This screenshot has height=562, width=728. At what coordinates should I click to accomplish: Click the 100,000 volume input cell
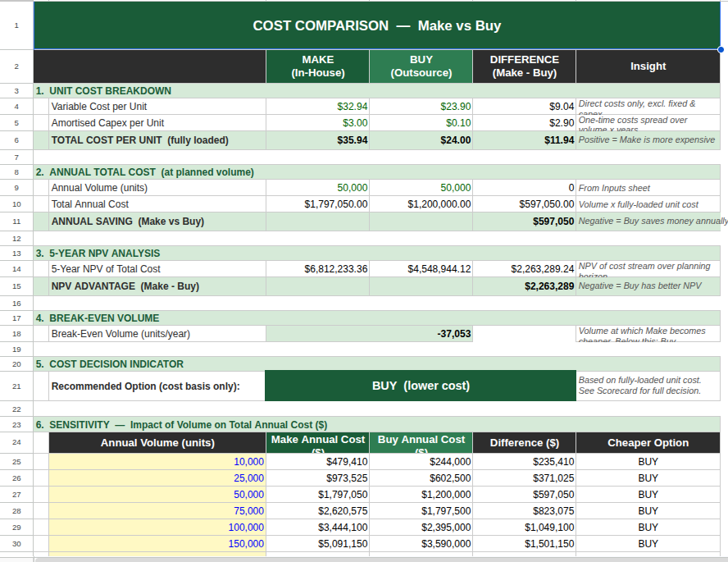point(157,528)
